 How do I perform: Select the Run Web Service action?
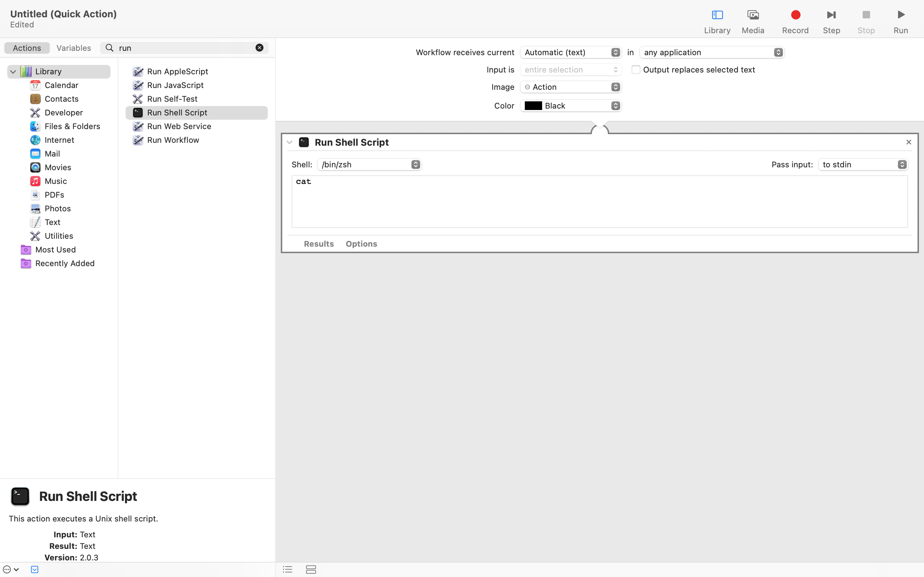(179, 126)
